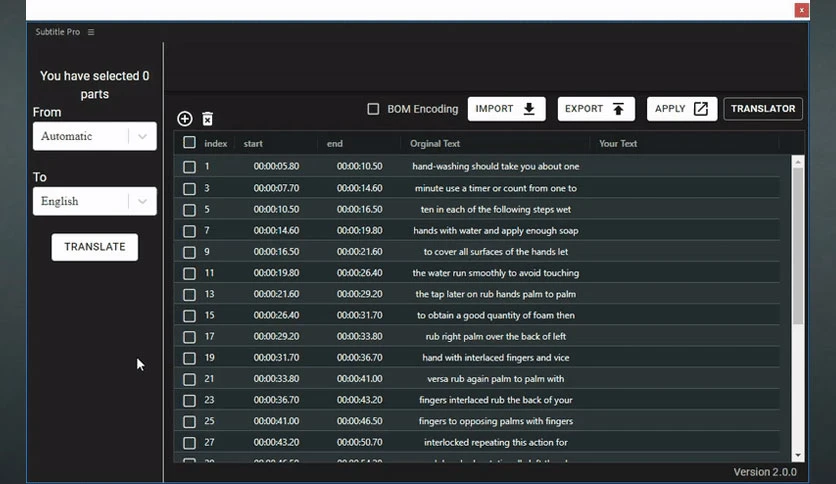Image resolution: width=836 pixels, height=484 pixels.
Task: Click text 'hand with interlaced fingers and vice'
Action: [495, 358]
